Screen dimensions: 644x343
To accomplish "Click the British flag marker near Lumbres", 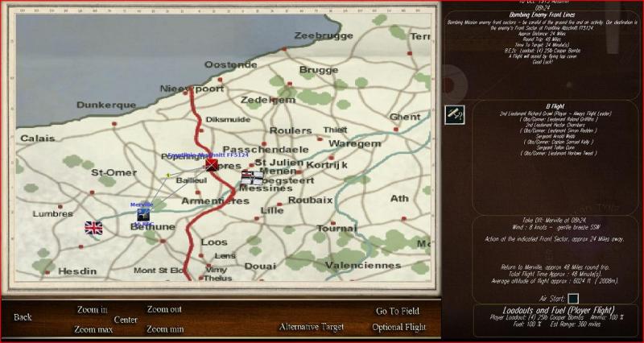I will [x=93, y=228].
